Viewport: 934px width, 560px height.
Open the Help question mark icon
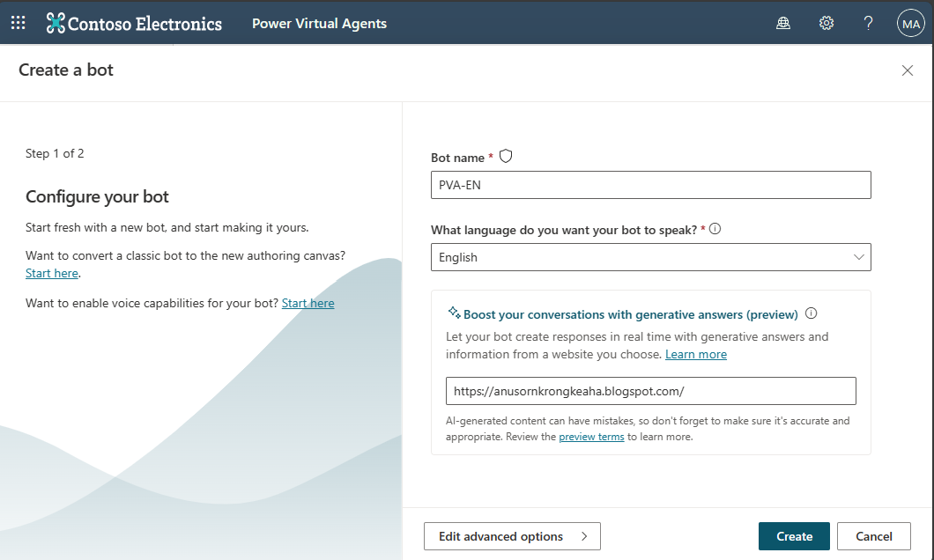[869, 23]
